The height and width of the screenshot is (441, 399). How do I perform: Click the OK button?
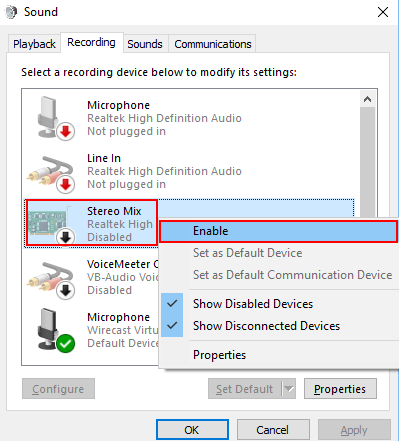pyautogui.click(x=192, y=430)
